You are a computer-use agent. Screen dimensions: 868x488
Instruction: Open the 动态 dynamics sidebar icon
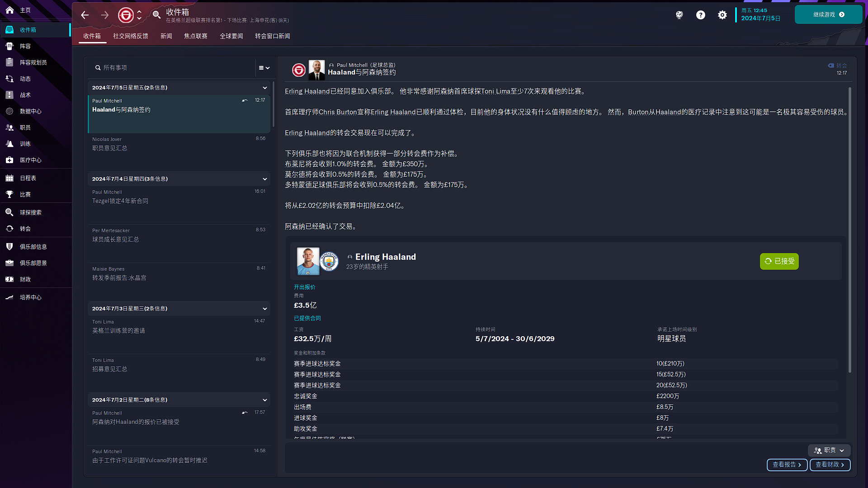(x=9, y=79)
